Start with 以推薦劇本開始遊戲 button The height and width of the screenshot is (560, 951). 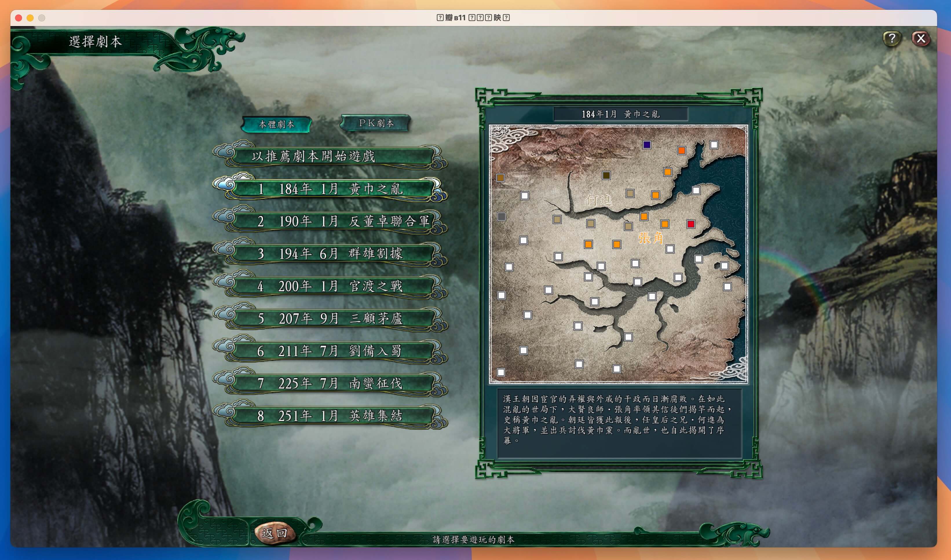pyautogui.click(x=331, y=156)
